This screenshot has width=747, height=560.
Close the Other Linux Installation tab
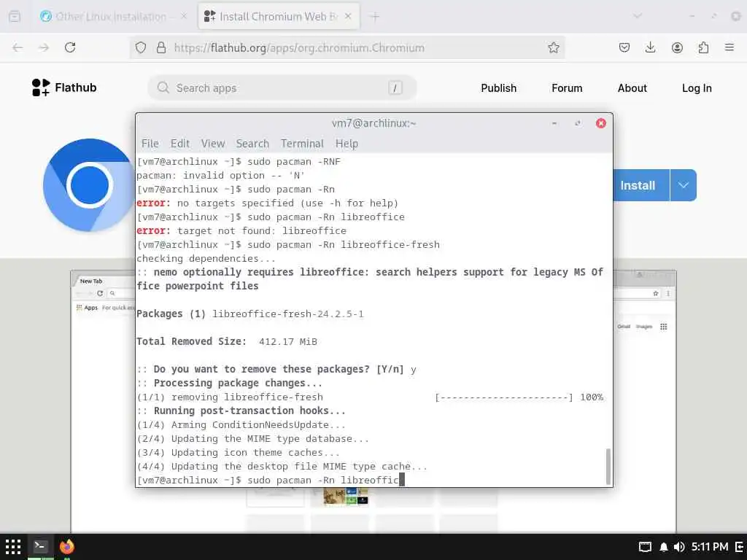(184, 16)
